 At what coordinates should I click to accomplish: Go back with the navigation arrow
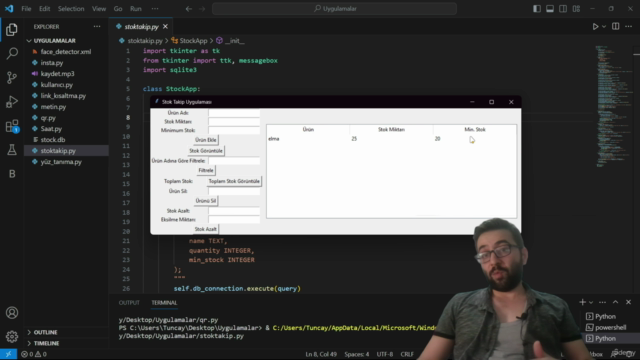point(189,9)
